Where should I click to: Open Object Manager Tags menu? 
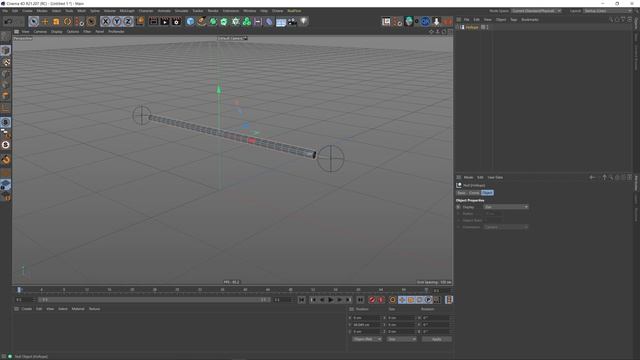[x=513, y=20]
